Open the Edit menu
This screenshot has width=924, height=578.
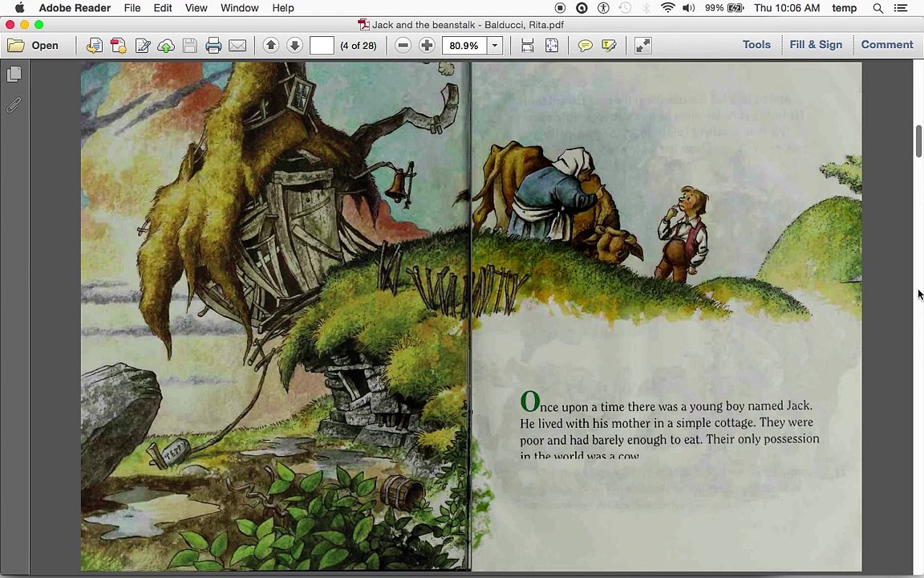click(x=163, y=8)
